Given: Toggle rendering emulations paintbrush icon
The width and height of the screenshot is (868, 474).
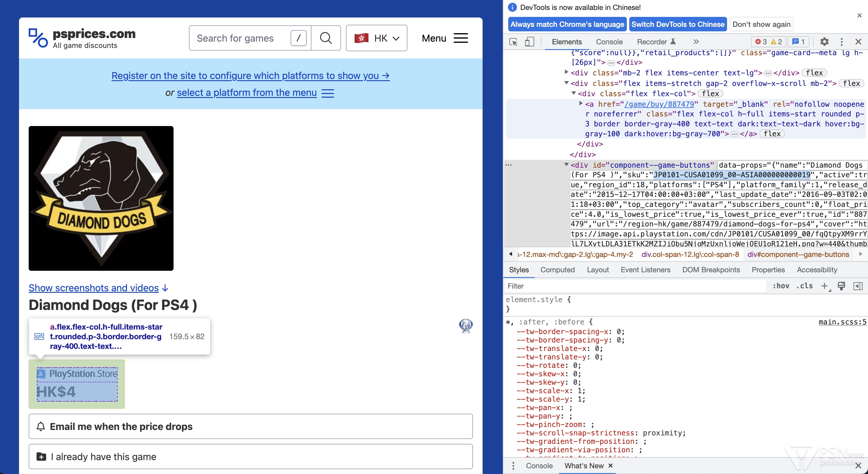Looking at the screenshot, I should coord(841,286).
